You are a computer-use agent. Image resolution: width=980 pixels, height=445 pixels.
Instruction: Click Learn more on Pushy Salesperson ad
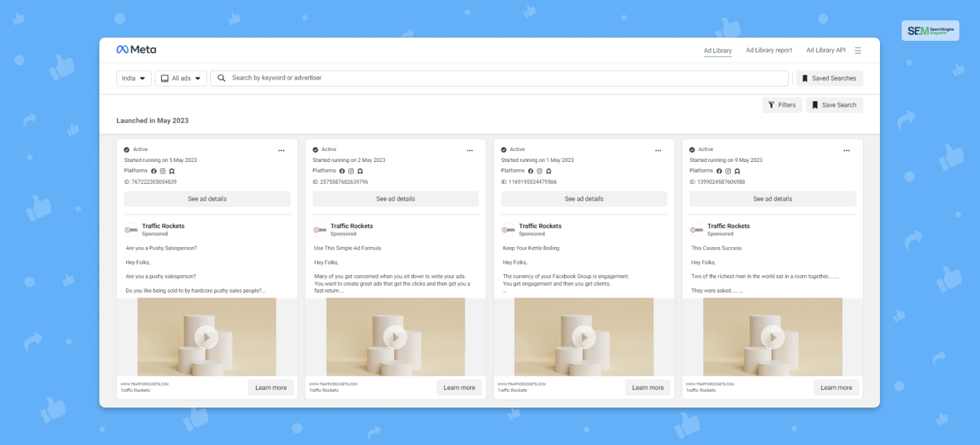(x=271, y=388)
